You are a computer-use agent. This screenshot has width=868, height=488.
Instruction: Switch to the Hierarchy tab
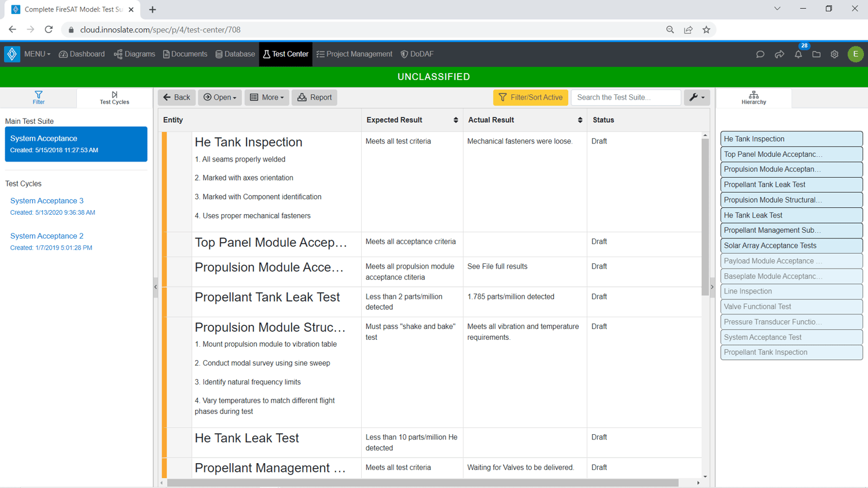(753, 98)
